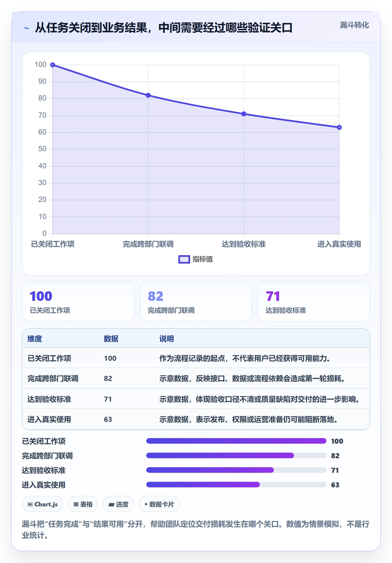Click x-axis label 已关闭工作项
Image resolution: width=392 pixels, height=563 pixels.
click(x=53, y=244)
